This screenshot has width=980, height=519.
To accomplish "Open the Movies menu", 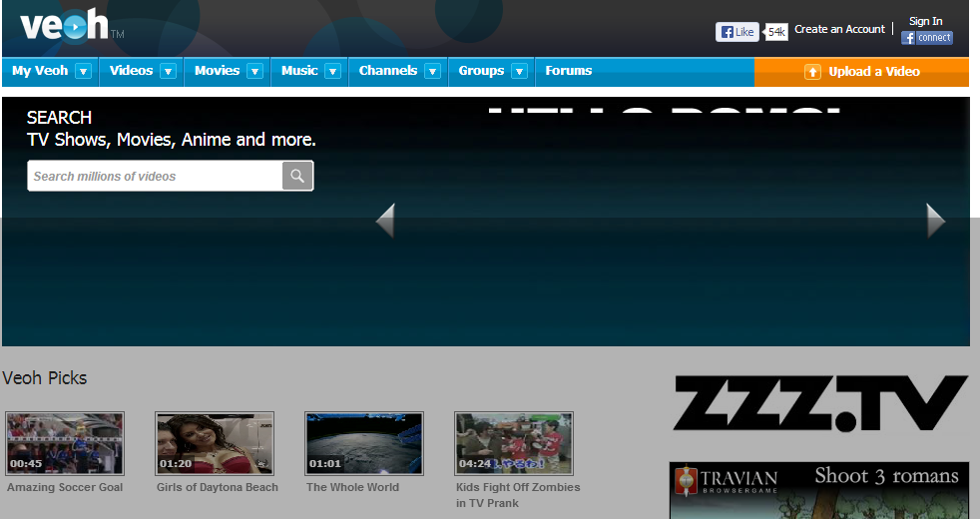I will point(217,71).
